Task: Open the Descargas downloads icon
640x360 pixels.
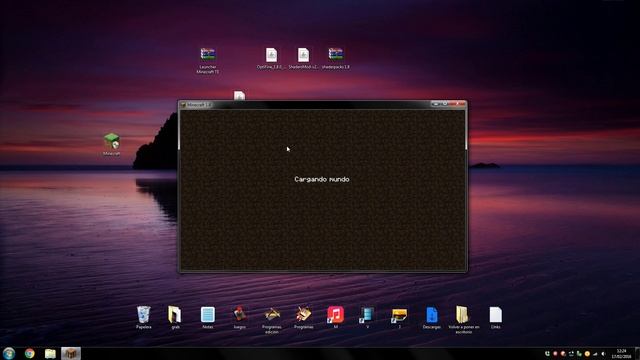Action: click(431, 317)
